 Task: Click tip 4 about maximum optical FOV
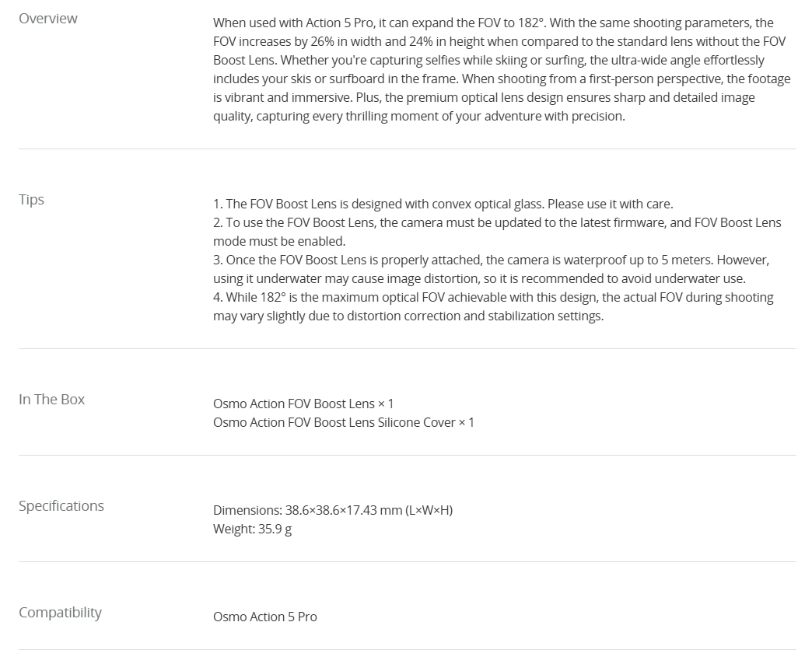(494, 306)
